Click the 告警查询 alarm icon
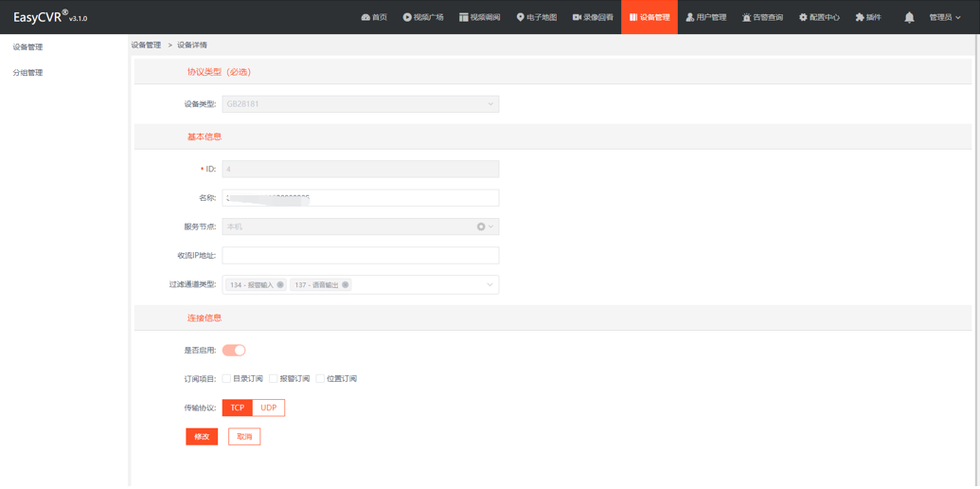Image resolution: width=980 pixels, height=489 pixels. [x=746, y=17]
